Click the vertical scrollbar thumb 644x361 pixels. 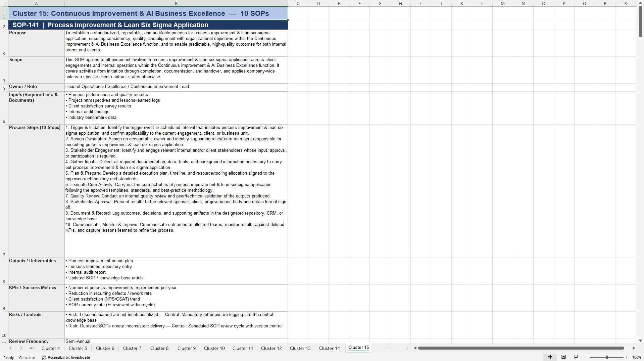[640, 21]
